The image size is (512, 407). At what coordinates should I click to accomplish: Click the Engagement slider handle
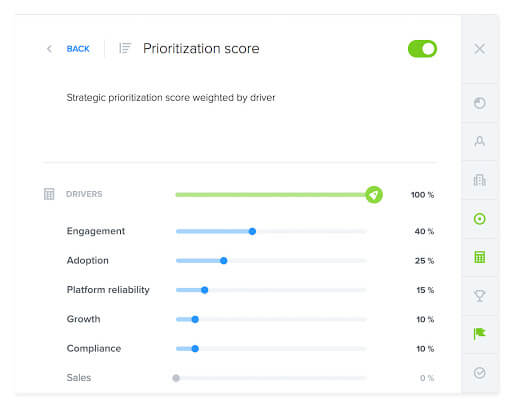coord(252,231)
